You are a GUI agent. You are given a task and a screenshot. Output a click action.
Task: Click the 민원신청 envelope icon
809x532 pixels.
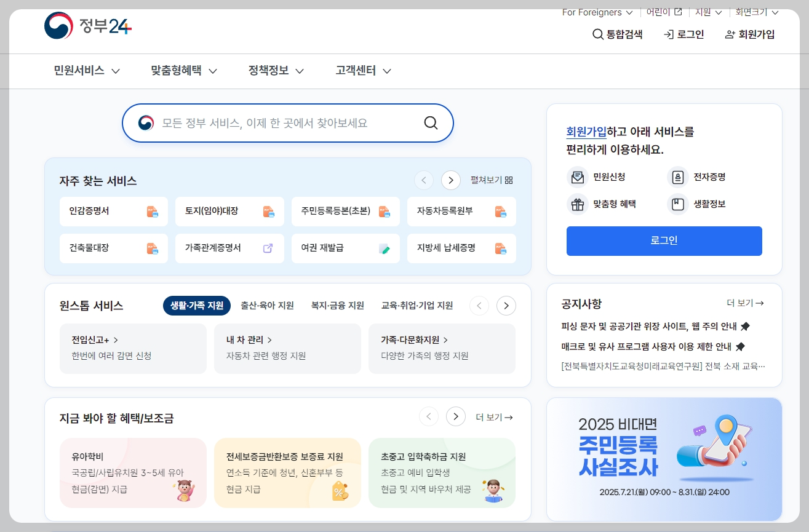coord(577,177)
